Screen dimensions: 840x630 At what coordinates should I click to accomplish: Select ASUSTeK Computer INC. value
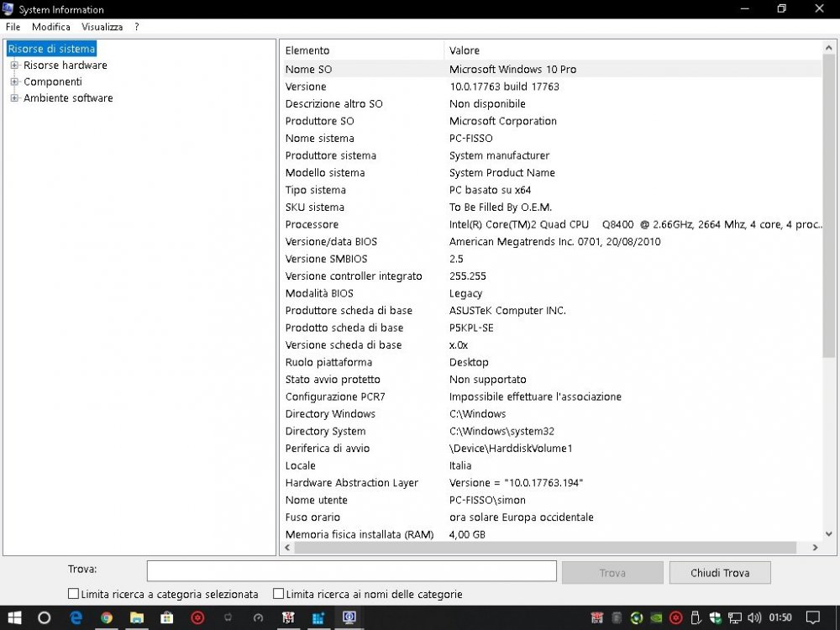[507, 311]
